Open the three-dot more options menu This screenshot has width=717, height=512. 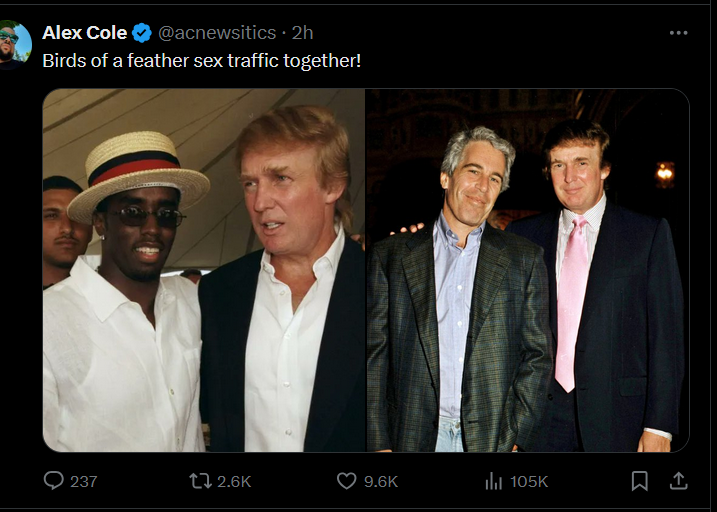679,33
